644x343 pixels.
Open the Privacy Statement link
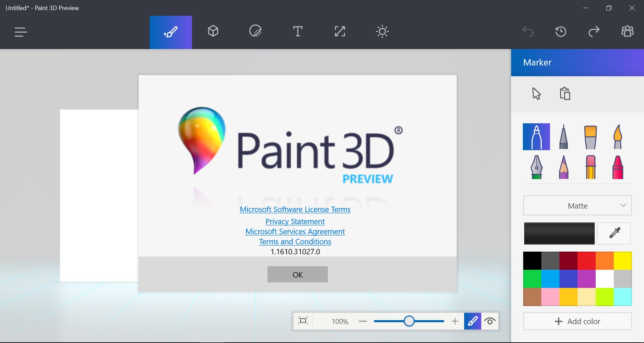click(x=295, y=221)
